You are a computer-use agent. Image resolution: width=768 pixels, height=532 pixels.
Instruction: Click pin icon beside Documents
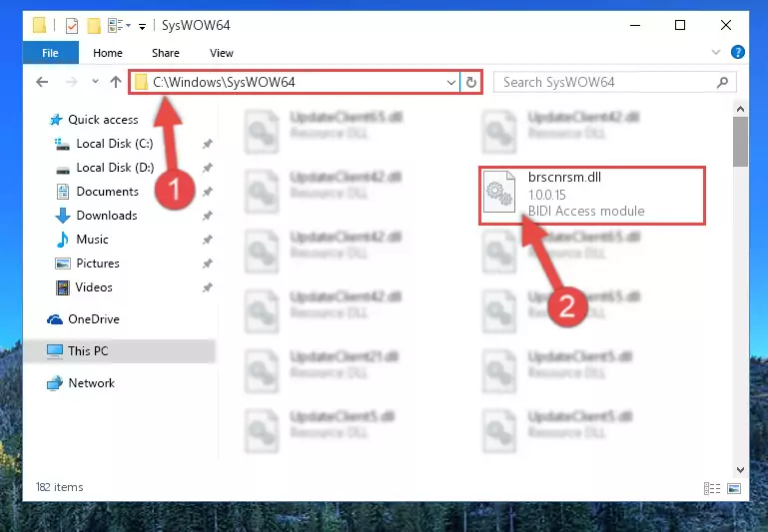(208, 192)
